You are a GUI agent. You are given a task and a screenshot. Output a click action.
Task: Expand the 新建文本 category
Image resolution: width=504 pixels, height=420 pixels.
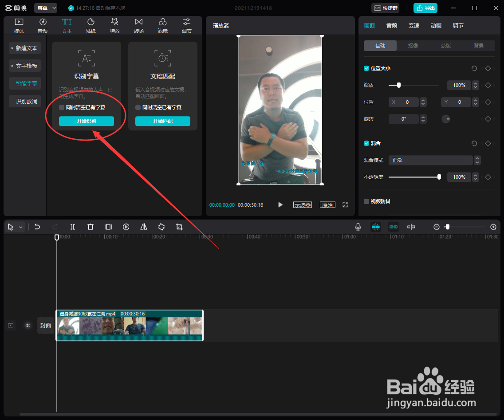pyautogui.click(x=25, y=48)
